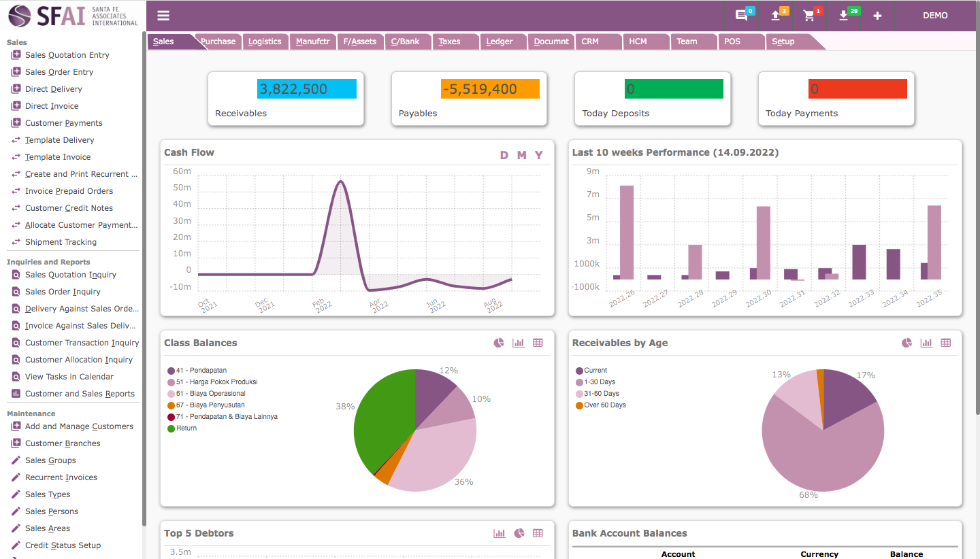
Task: Open the shopping cart icon
Action: pos(808,16)
